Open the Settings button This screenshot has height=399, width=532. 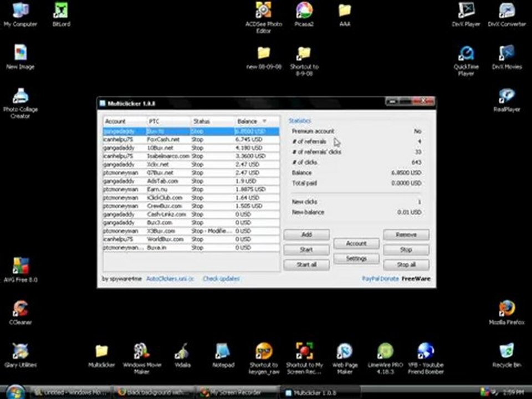[x=356, y=259]
